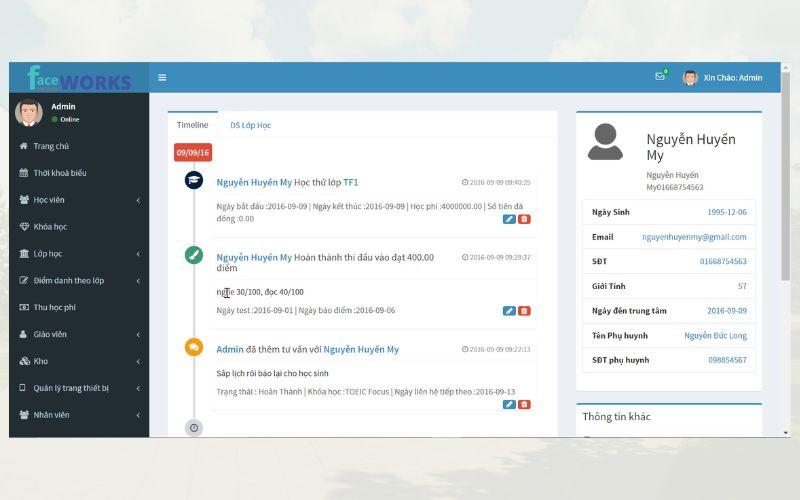Expand the Học viên sidebar menu
Screen dimensions: 800x500
(78, 200)
